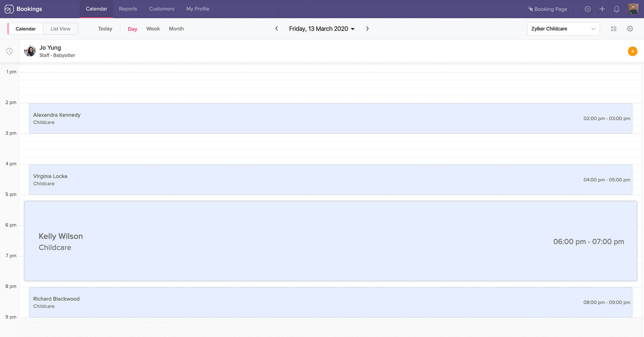Open the notifications bell
Image resolution: width=644 pixels, height=337 pixels.
click(x=616, y=9)
